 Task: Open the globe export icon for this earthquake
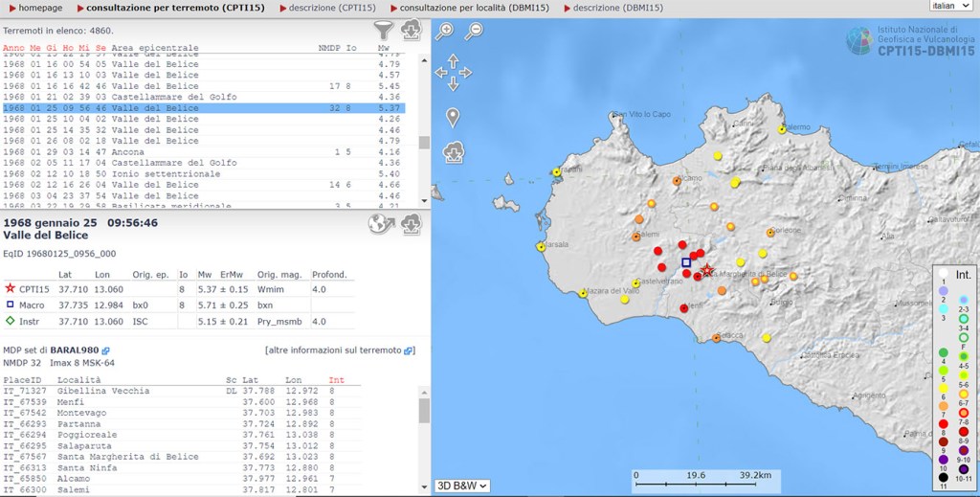point(381,224)
